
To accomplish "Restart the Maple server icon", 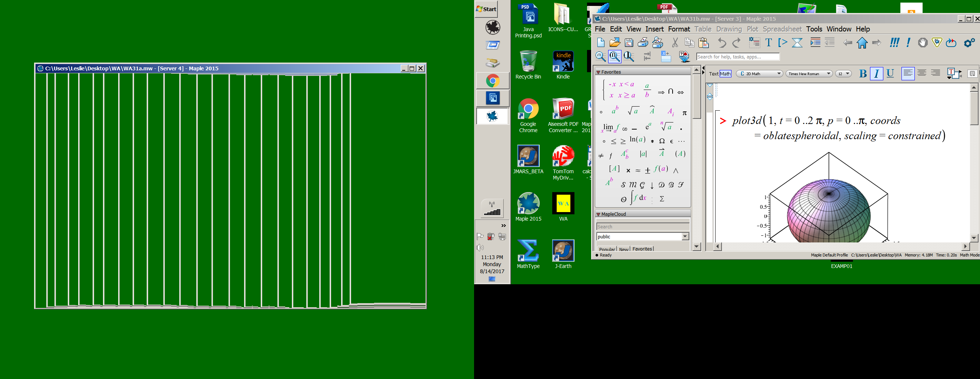I will click(951, 43).
